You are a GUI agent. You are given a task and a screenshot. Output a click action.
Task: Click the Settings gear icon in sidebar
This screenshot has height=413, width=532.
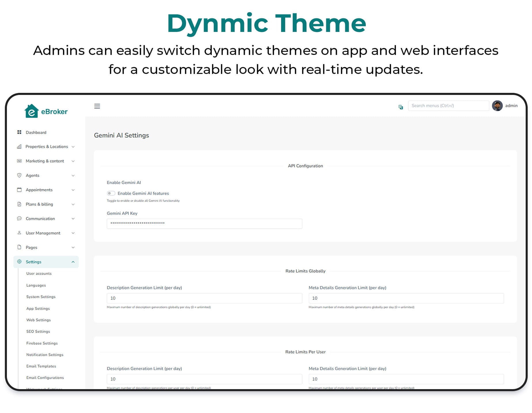click(19, 262)
